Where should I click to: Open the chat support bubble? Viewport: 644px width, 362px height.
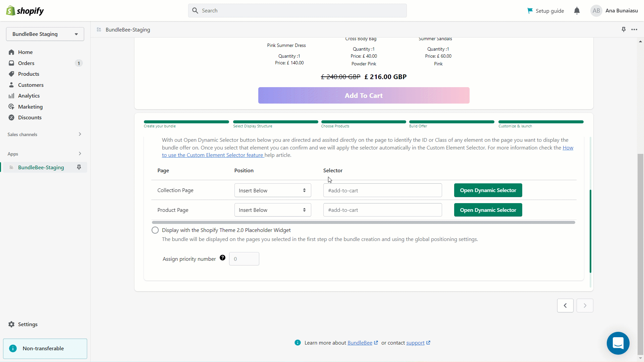pyautogui.click(x=618, y=343)
